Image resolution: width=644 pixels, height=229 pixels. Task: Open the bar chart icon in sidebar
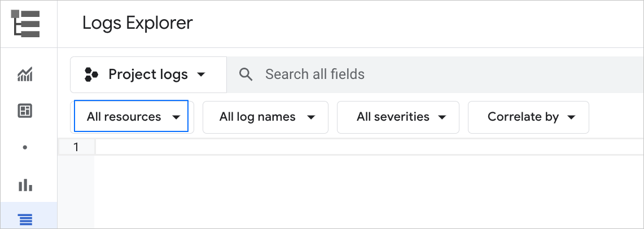(x=25, y=185)
